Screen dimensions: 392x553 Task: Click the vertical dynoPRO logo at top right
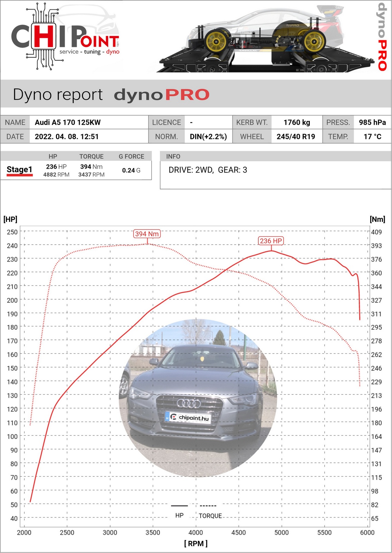381,37
